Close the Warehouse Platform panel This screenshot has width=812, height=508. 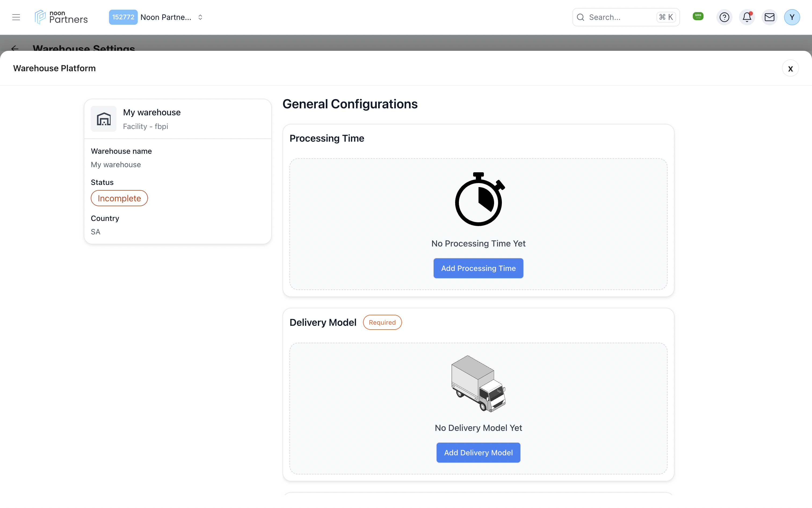click(790, 68)
